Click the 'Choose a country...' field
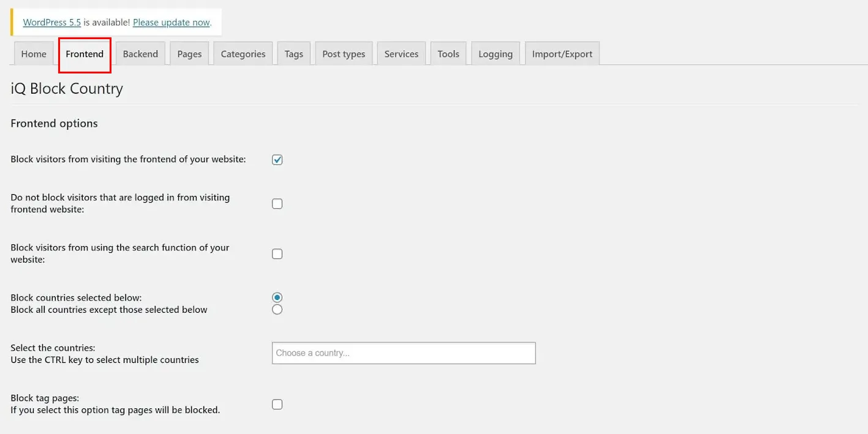This screenshot has width=868, height=434. 404,353
